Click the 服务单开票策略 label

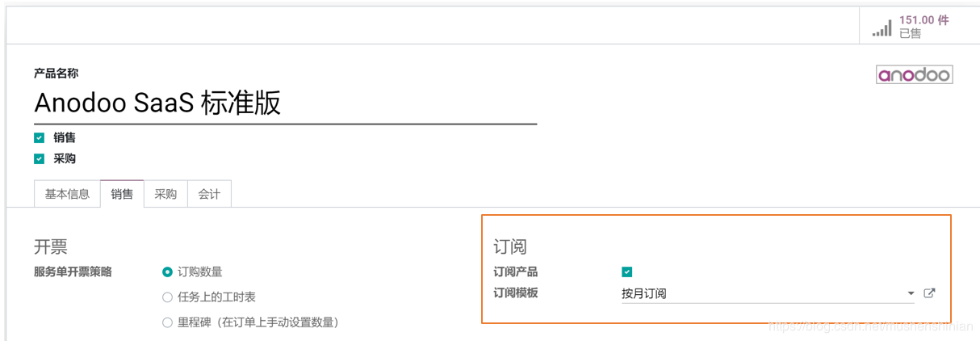73,272
